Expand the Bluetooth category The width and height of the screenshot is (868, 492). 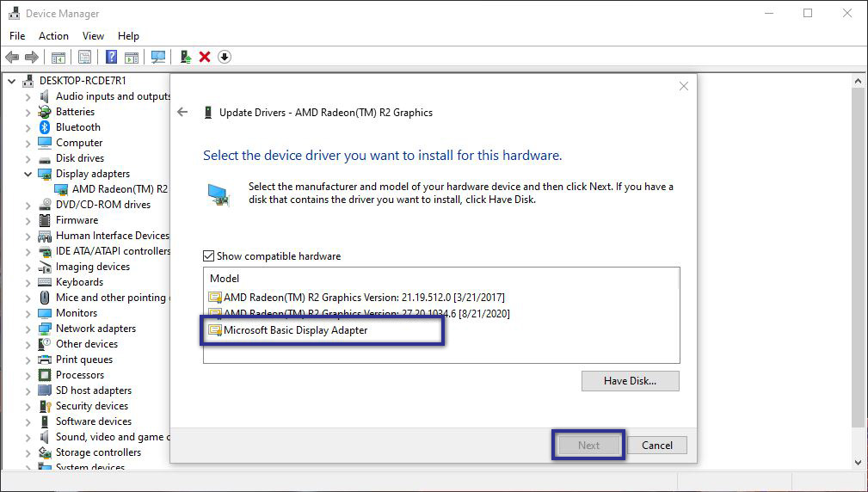point(28,127)
